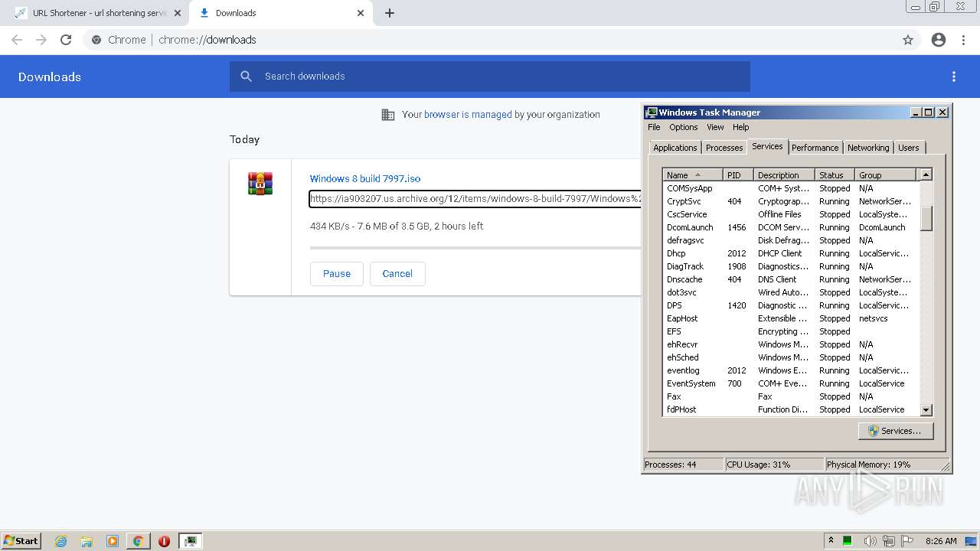Open the Task Manager View menu
Viewport: 980px width, 551px height.
point(715,127)
